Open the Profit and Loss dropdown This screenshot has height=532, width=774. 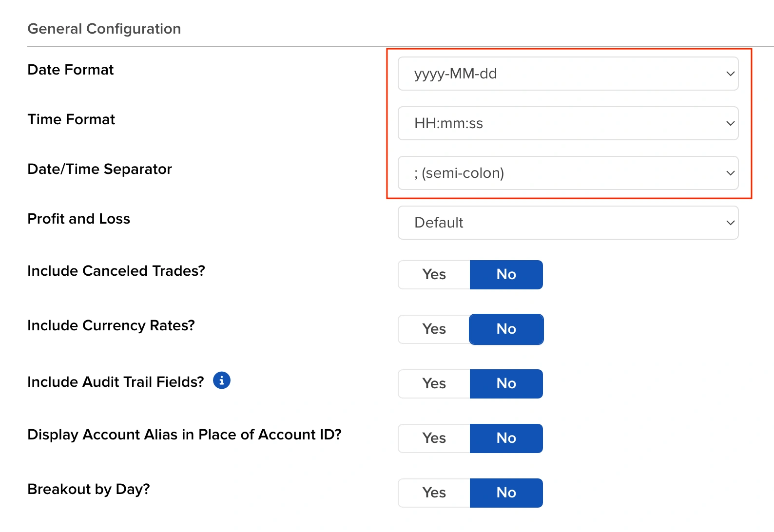tap(567, 223)
